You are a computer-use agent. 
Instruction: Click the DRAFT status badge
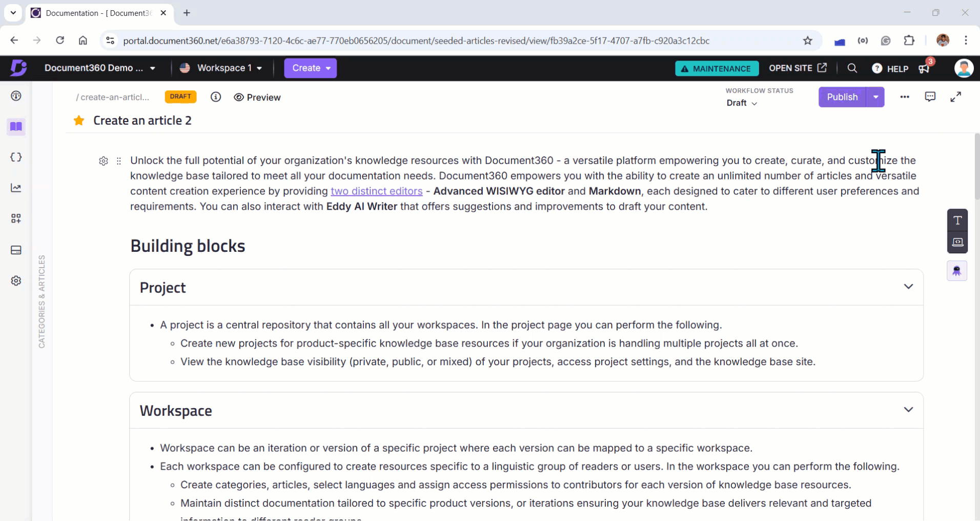(180, 96)
